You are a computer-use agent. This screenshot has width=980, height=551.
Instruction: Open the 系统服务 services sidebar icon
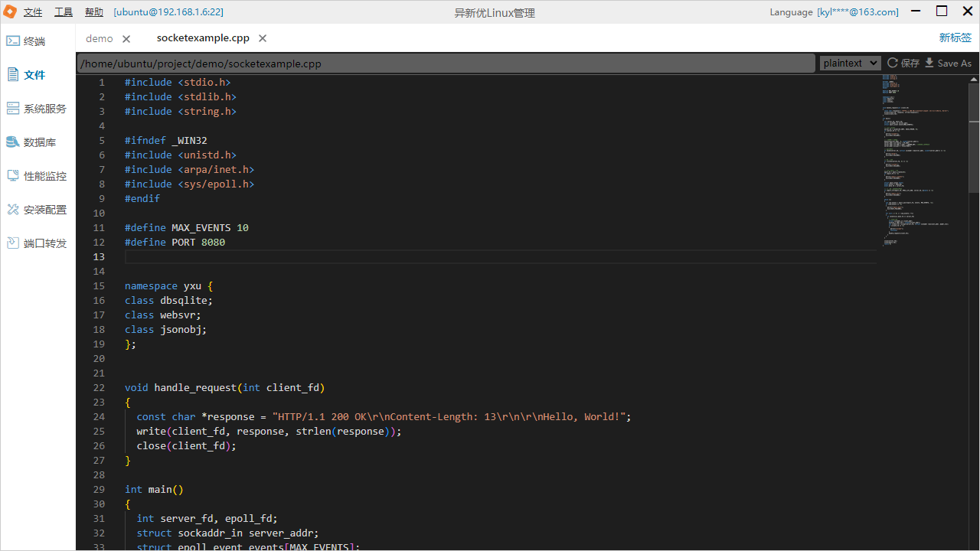[x=13, y=109]
